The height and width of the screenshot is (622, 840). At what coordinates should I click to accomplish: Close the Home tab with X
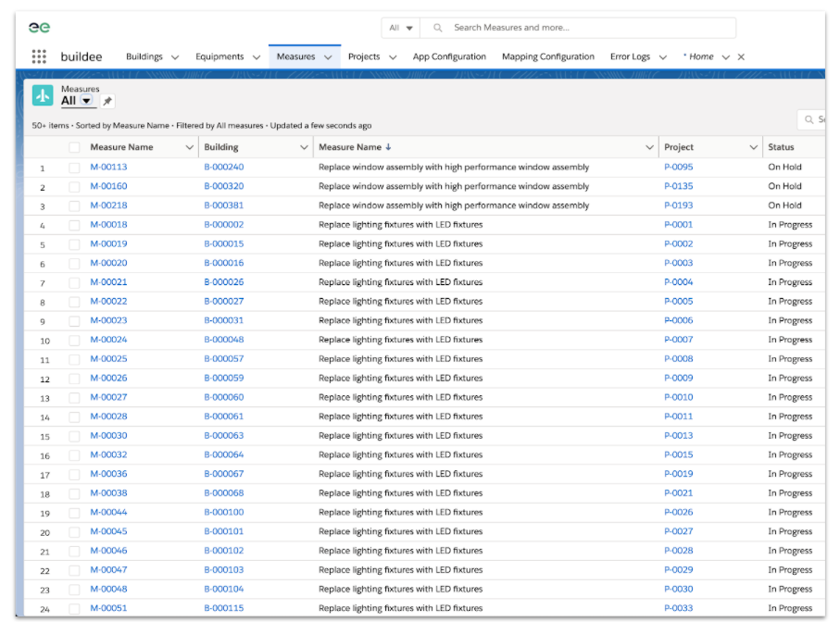tap(741, 57)
